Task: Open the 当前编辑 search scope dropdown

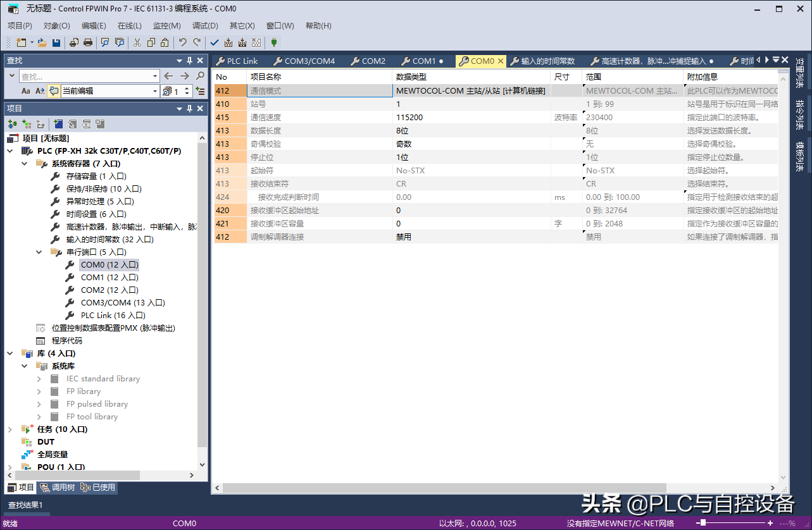Action: coord(155,91)
